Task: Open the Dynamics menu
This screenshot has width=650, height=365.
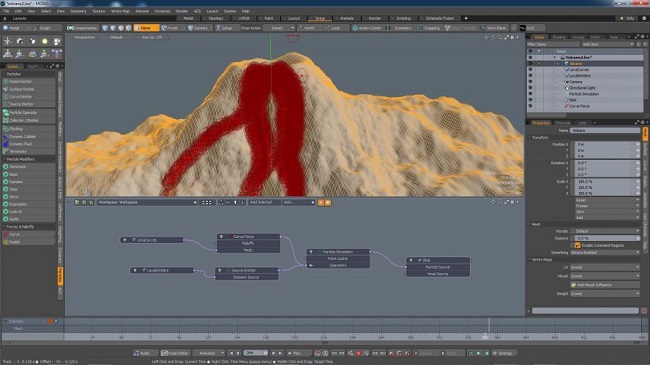Action: pos(162,11)
